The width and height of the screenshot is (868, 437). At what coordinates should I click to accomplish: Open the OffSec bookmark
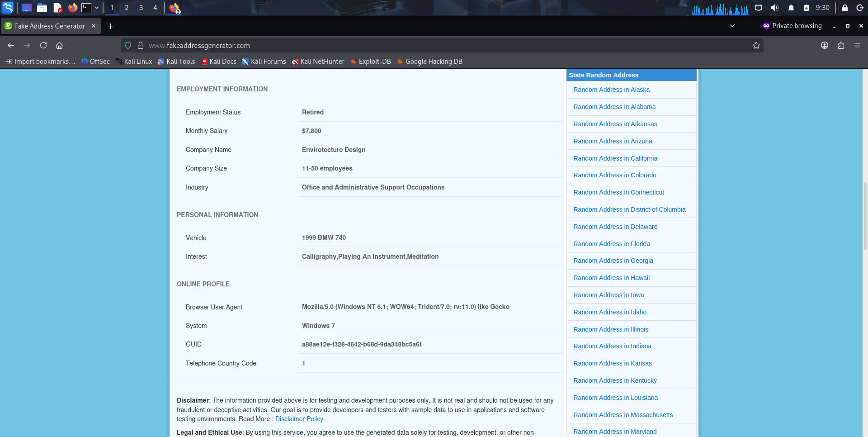tap(95, 62)
